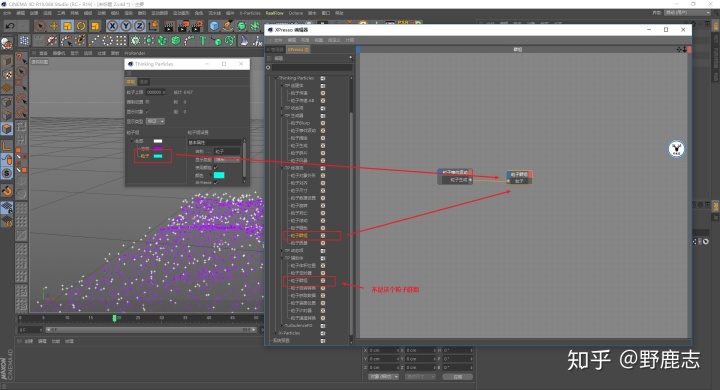Click the Undo arrow in the main toolbar
The image size is (720, 390).
10,26
